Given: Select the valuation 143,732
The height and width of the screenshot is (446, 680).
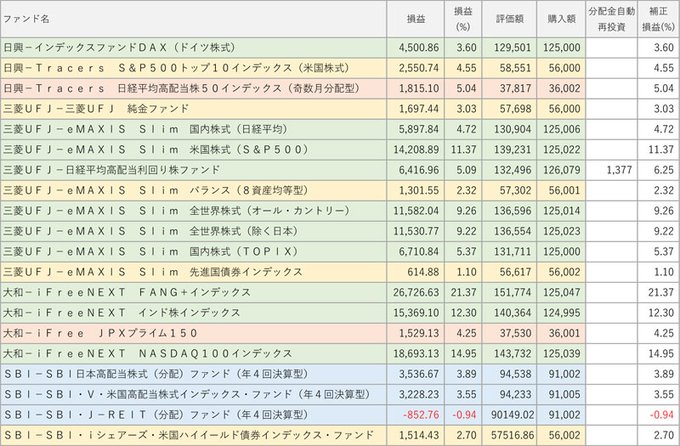Looking at the screenshot, I should click(513, 354).
